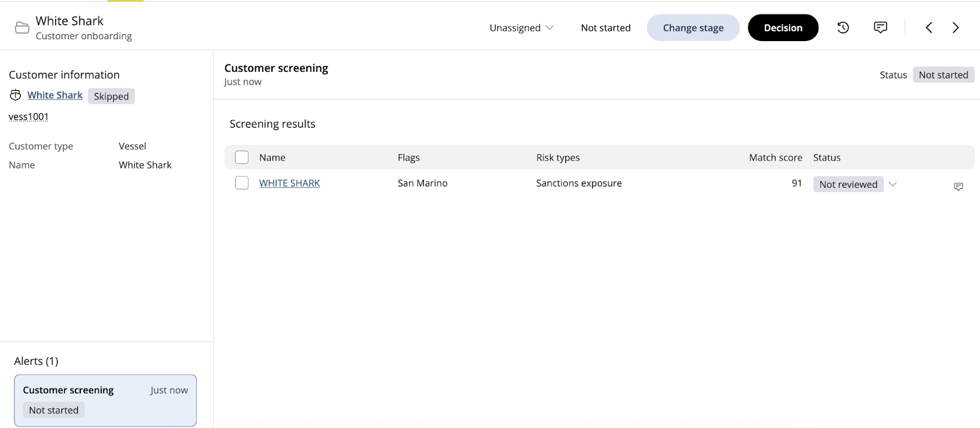The width and height of the screenshot is (980, 428).
Task: Tick the WHITE SHARK result checkbox
Action: [242, 183]
